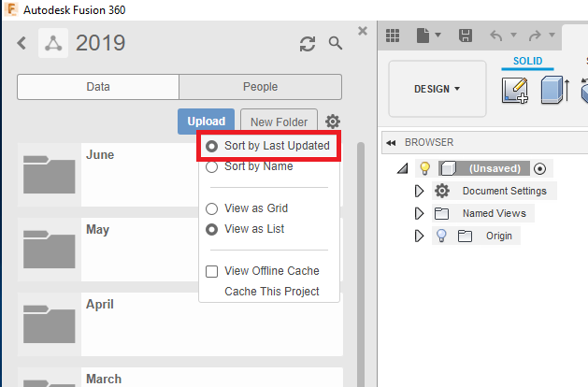Expand the Document Settings node
The image size is (588, 387).
point(420,191)
